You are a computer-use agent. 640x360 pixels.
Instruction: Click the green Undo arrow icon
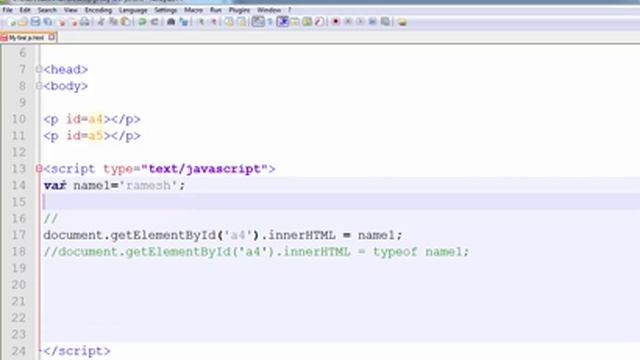click(142, 22)
